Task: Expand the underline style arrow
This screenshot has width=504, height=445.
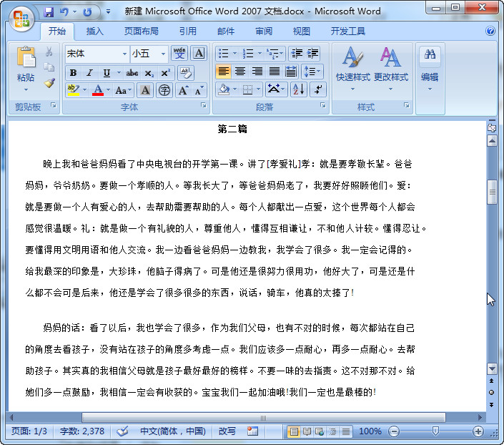Action: (x=119, y=73)
